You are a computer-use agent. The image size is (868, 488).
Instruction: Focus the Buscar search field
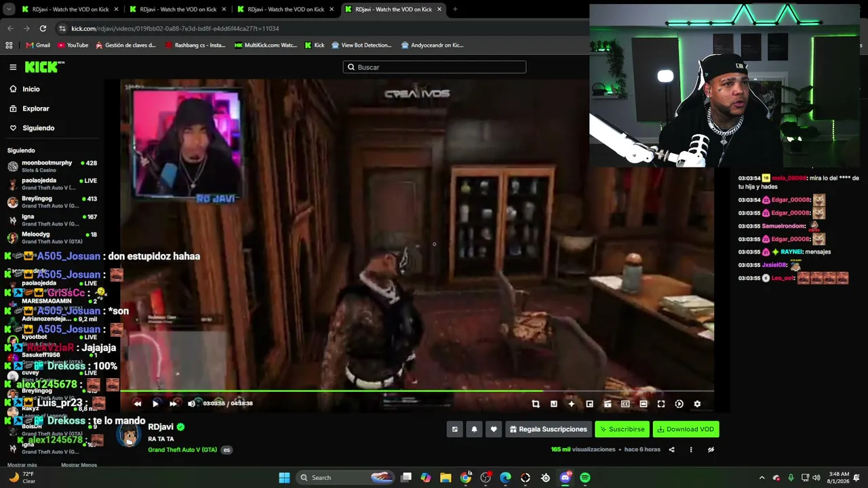(435, 67)
